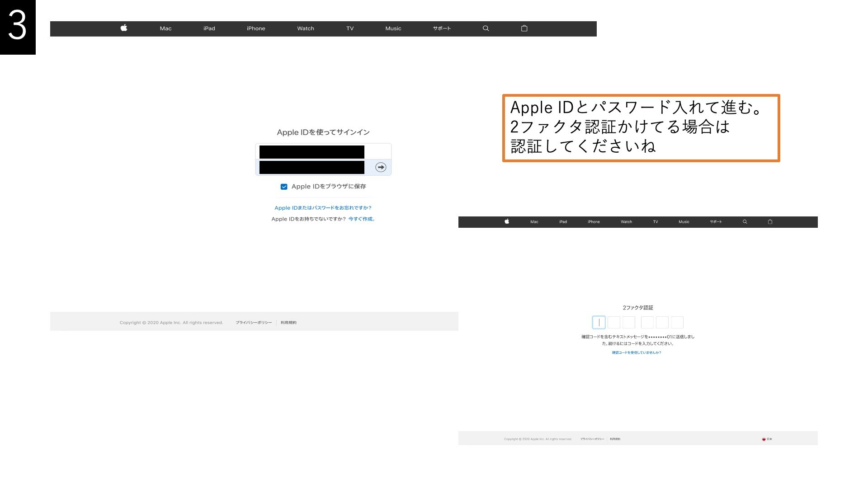Open iPad in the sign-in page navbar
868x488 pixels.
(x=209, y=28)
